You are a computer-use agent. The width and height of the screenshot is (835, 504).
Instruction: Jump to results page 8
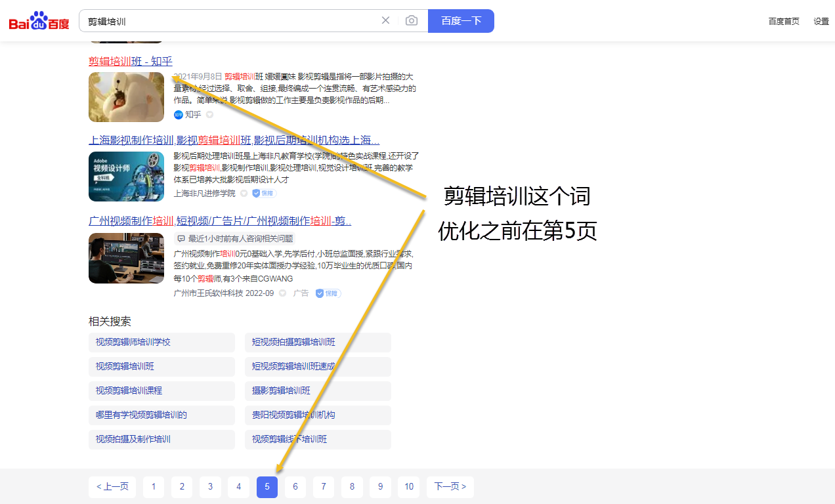(352, 487)
